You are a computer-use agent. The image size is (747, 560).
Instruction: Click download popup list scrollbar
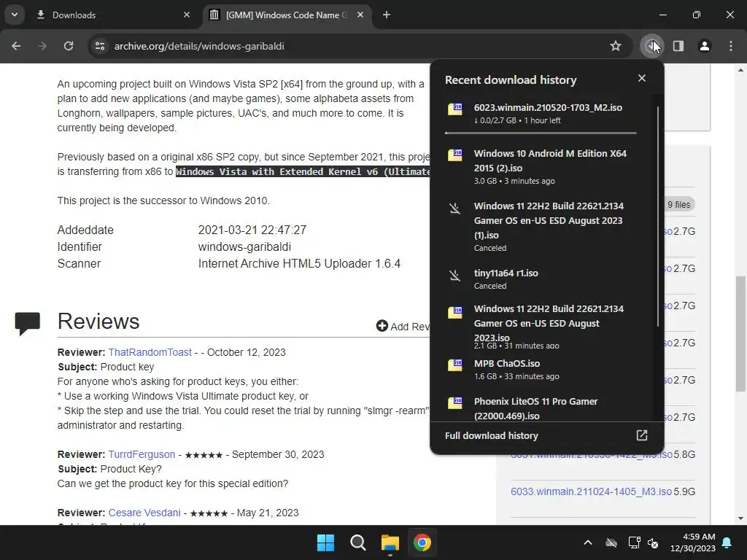[658, 217]
